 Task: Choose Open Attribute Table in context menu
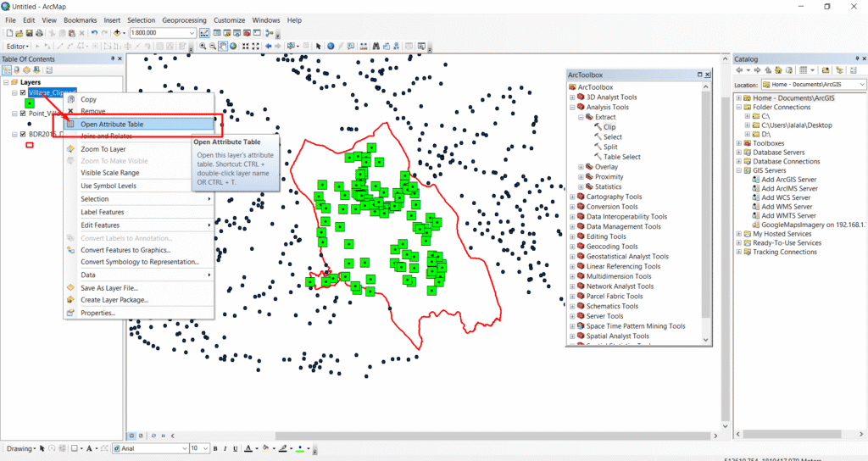139,124
